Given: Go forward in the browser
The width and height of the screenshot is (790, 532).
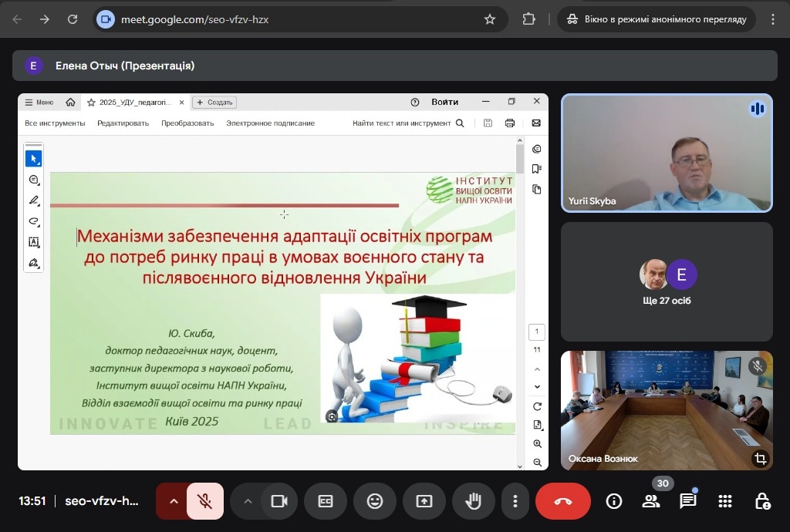Looking at the screenshot, I should [45, 19].
